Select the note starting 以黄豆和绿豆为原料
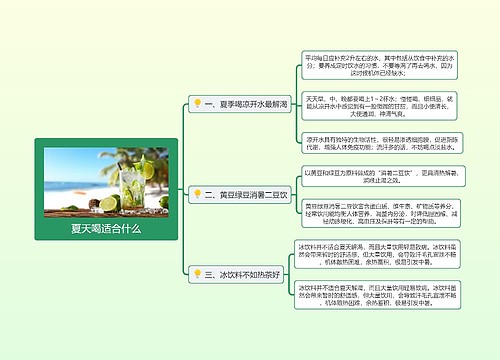The width and height of the screenshot is (500, 360). tap(383, 176)
